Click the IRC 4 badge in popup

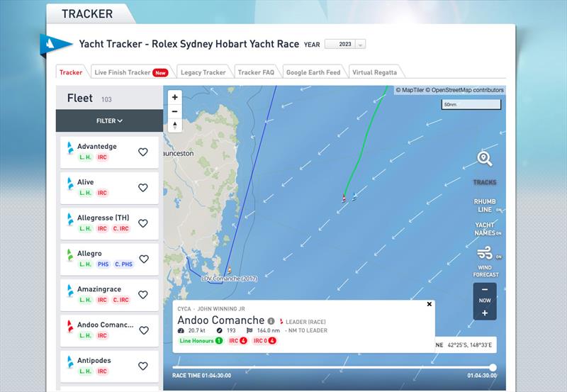[237, 341]
